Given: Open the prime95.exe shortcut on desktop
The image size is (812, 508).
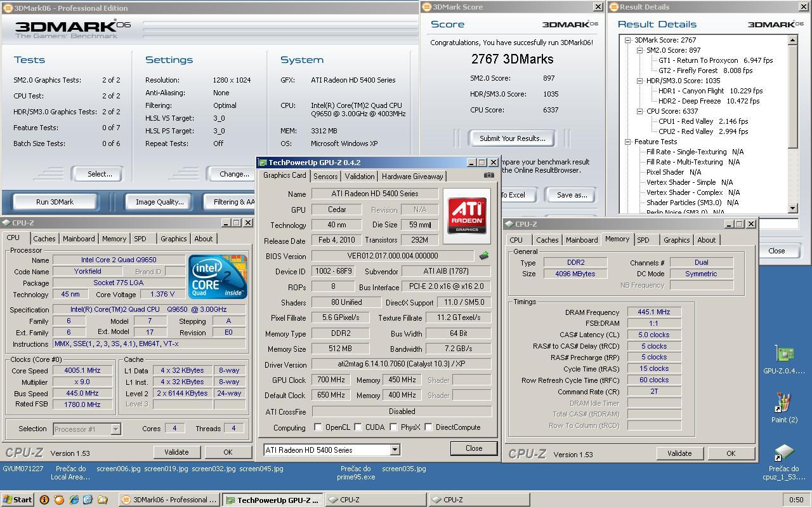Looking at the screenshot, I should pos(355,472).
